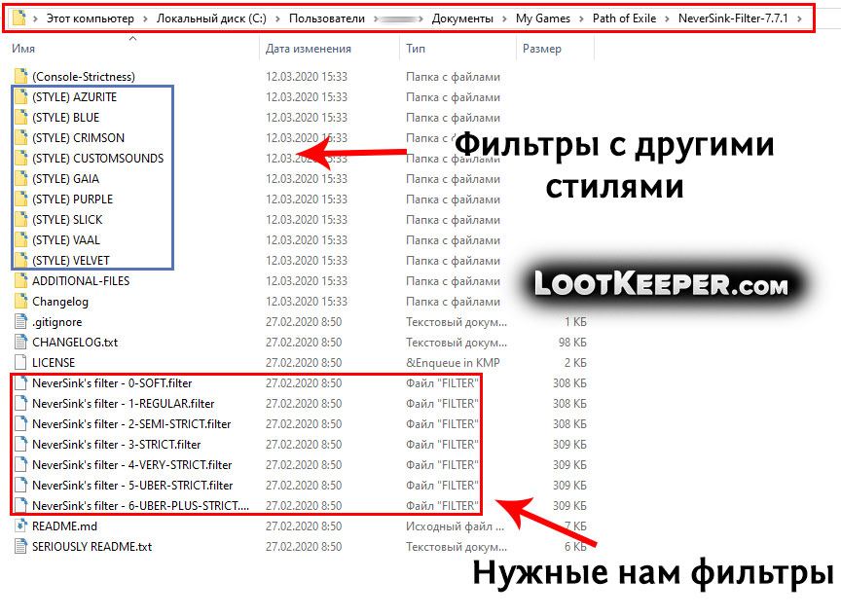Select the (STYLE) CUSTOMSOUNDS folder icon
The width and height of the screenshot is (841, 616).
(20, 158)
